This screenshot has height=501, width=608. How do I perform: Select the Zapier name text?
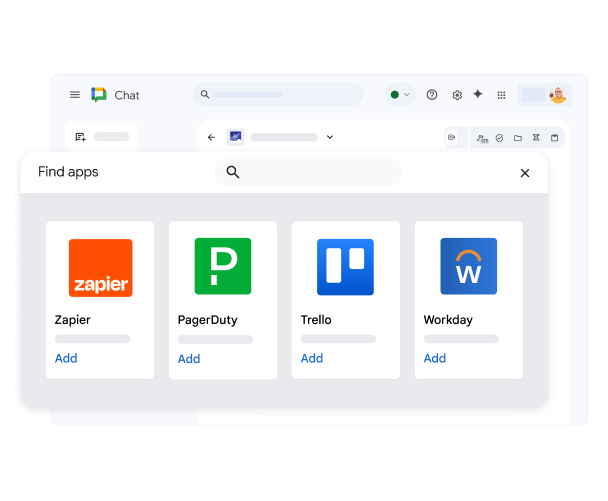pos(73,320)
